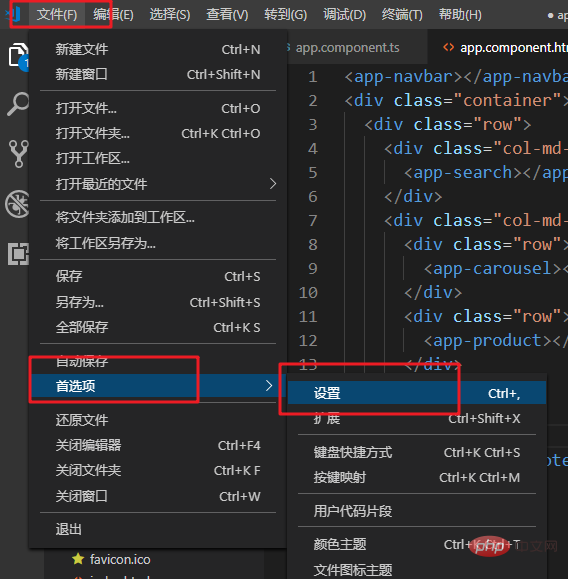
Task: Open the 选择(S) menu
Action: [x=170, y=15]
